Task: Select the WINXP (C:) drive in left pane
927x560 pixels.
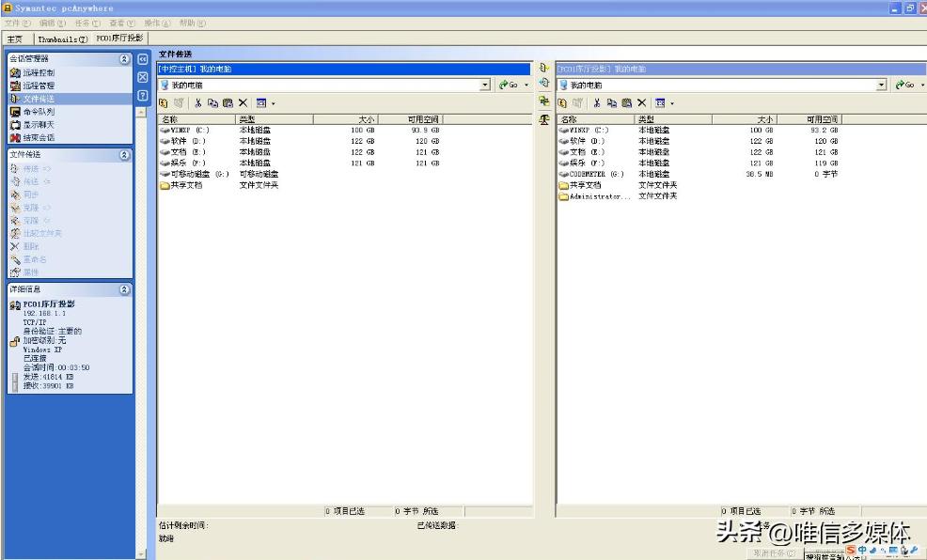Action: click(189, 130)
